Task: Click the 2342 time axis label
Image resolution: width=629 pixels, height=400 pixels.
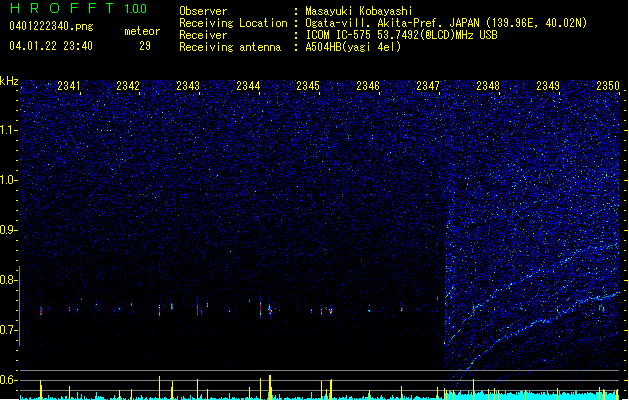Action: pyautogui.click(x=128, y=86)
